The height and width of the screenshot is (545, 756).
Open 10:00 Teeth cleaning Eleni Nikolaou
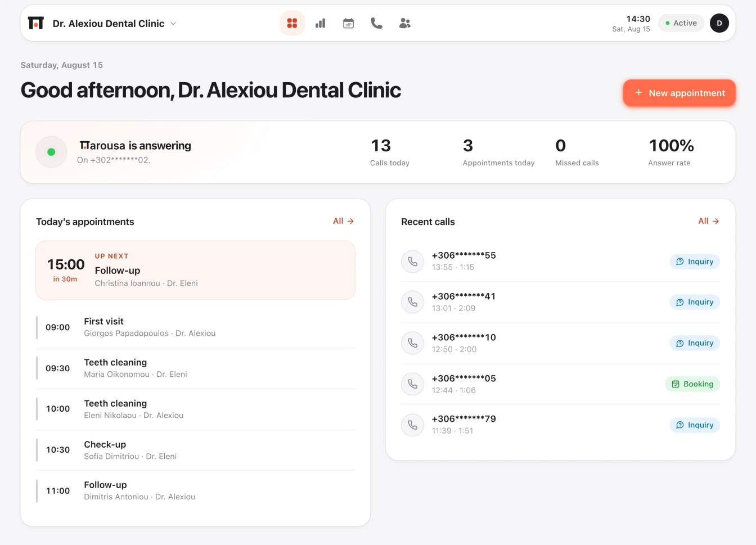tap(195, 409)
